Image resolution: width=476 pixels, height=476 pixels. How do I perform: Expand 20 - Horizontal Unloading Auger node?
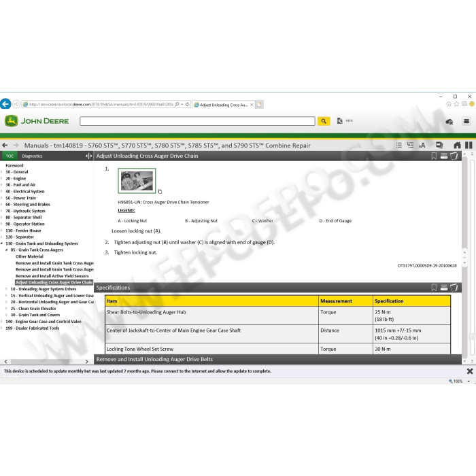pyautogui.click(x=7, y=302)
